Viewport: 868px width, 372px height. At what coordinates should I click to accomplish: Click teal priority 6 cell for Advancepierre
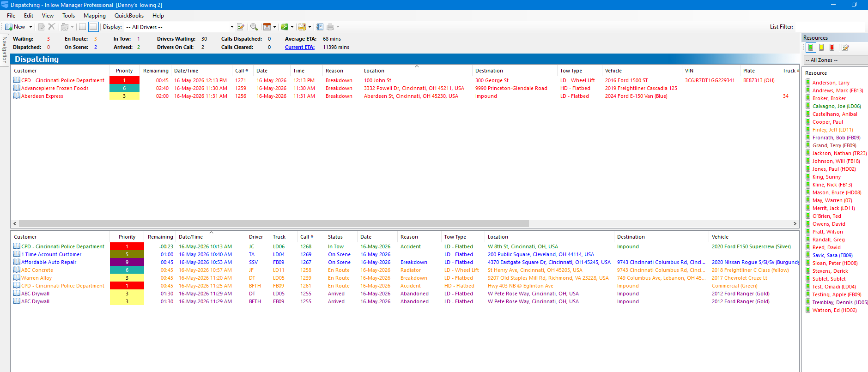point(124,88)
